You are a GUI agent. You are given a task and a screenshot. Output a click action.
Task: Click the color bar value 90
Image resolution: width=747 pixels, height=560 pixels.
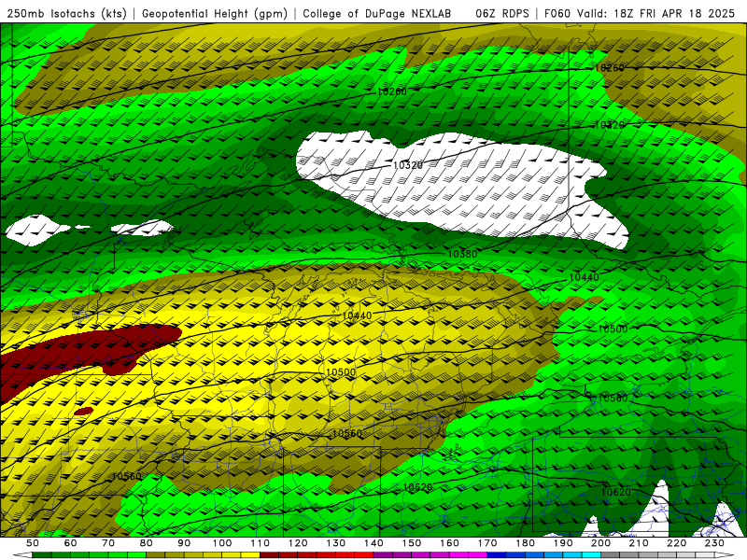(x=184, y=543)
